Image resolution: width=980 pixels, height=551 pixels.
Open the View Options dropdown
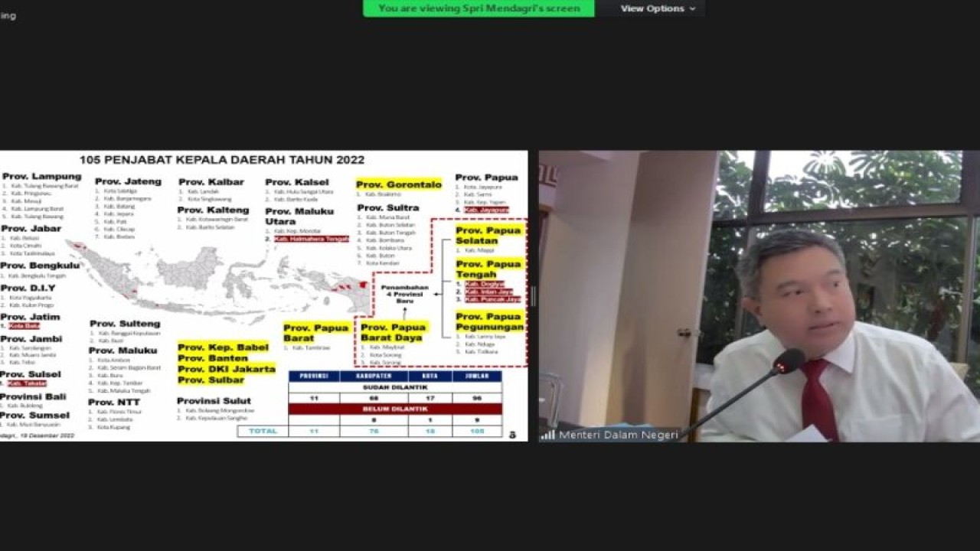click(652, 8)
